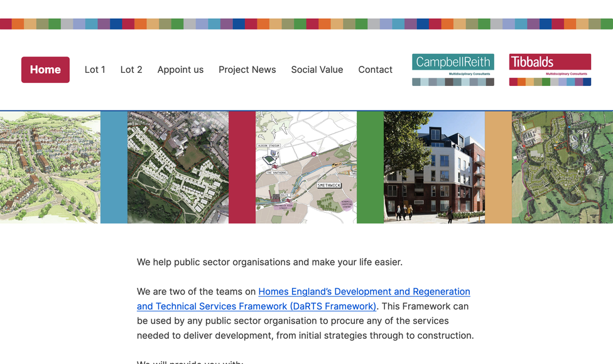The image size is (613, 364).
Task: Click the blue stripe in image banner
Action: [114, 168]
